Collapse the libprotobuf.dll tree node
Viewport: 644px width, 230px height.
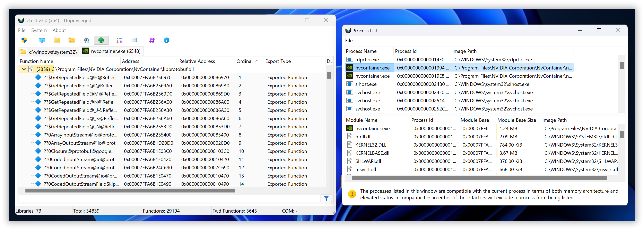point(24,69)
